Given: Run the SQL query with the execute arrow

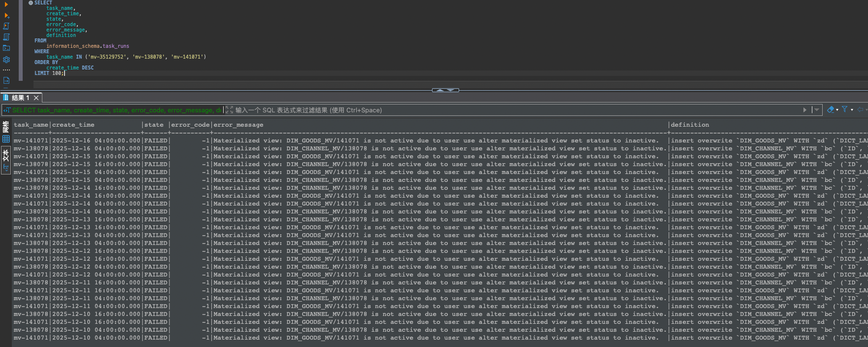Looking at the screenshot, I should 6,4.
